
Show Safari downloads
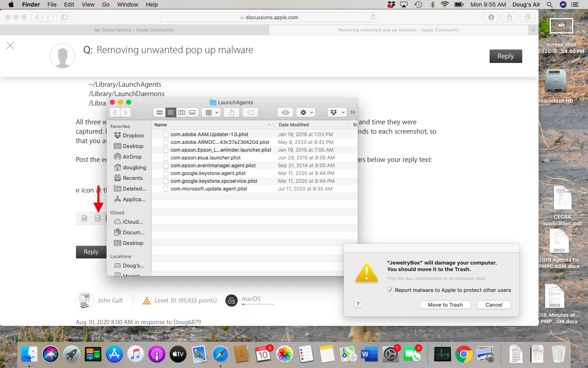(491, 17)
